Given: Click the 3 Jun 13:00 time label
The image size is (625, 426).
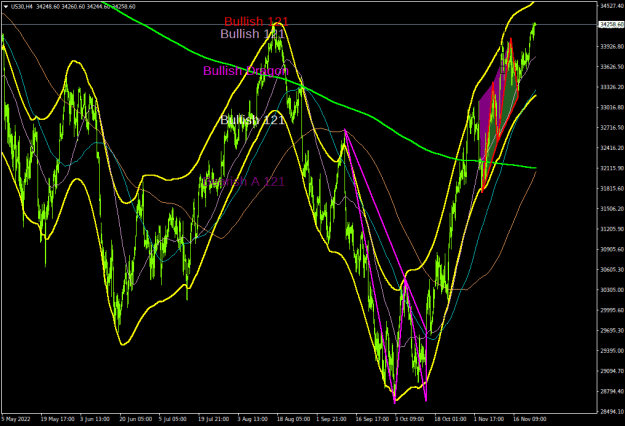Looking at the screenshot, I should (94, 419).
